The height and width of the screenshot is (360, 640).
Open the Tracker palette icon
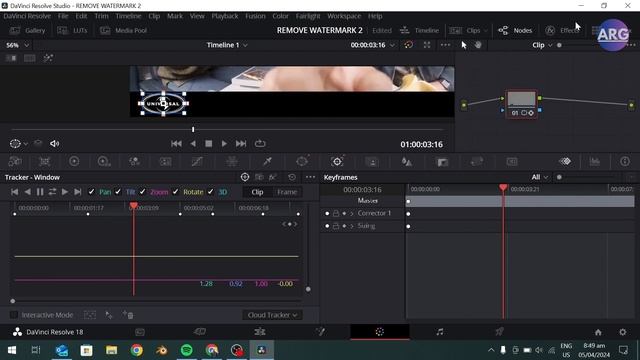337,162
